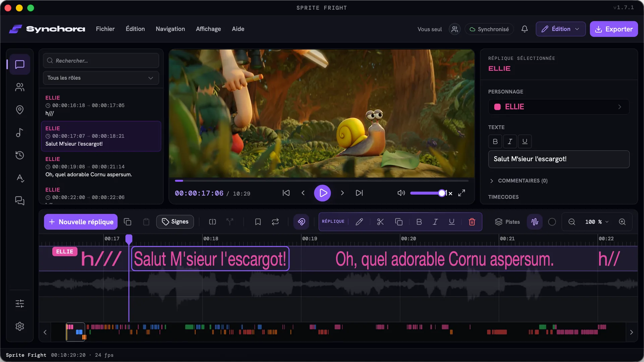Open the sliders adjustments panel
Viewport: 644px width, 362px height.
(20, 304)
